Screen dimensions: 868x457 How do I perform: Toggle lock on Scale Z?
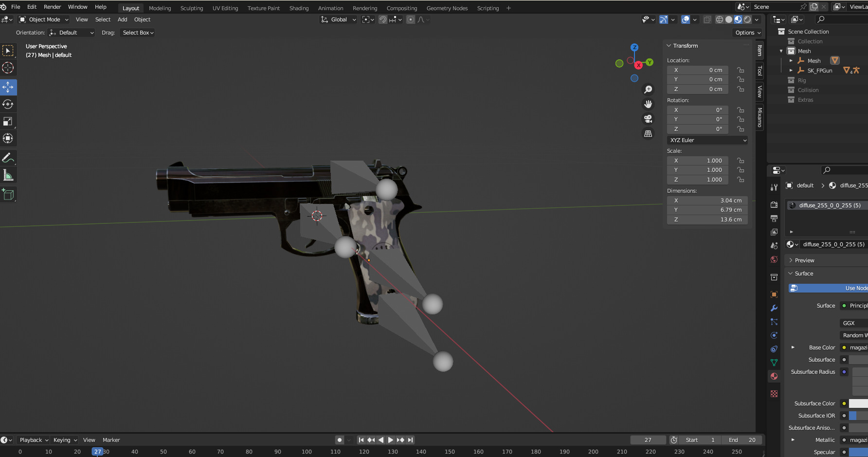741,180
